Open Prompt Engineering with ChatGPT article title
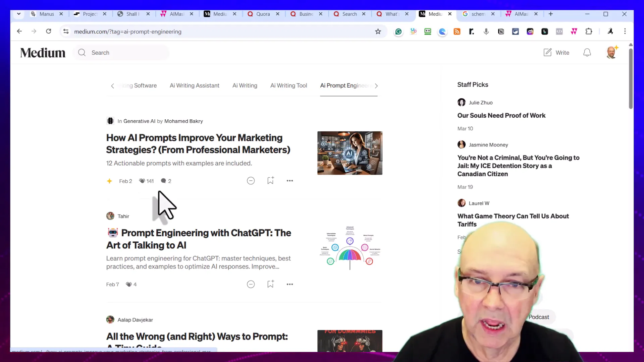This screenshot has width=644, height=362. (x=199, y=239)
